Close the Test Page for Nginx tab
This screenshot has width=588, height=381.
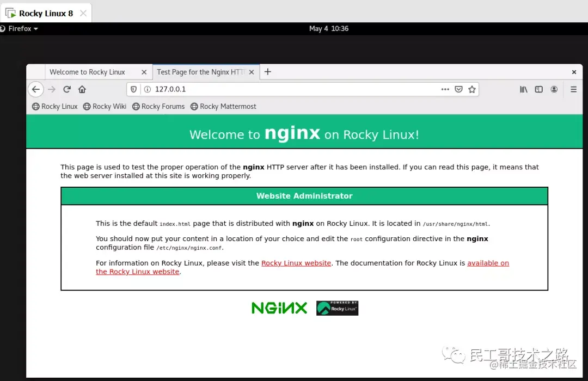click(x=252, y=72)
